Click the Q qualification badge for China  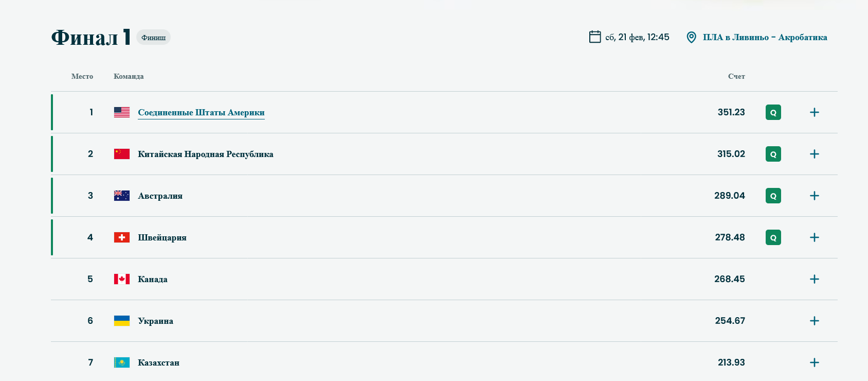tap(773, 154)
